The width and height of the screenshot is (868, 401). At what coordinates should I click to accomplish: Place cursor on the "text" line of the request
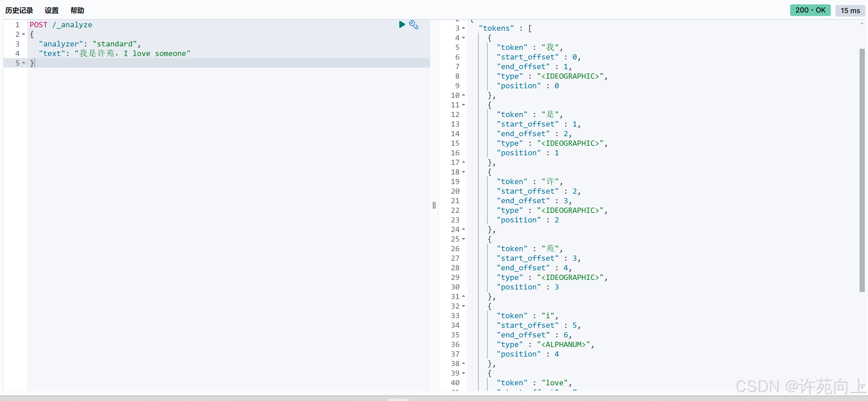pos(114,53)
